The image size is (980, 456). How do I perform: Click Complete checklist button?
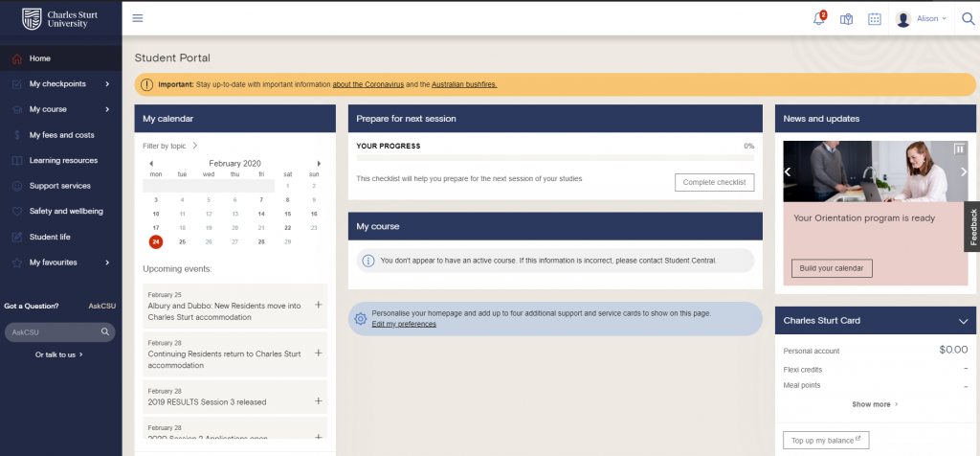714,182
